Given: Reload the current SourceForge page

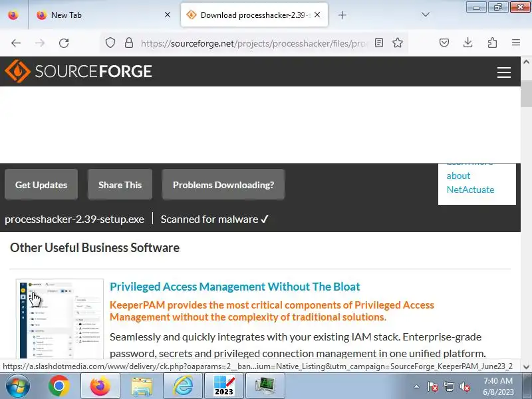Looking at the screenshot, I should click(x=64, y=43).
